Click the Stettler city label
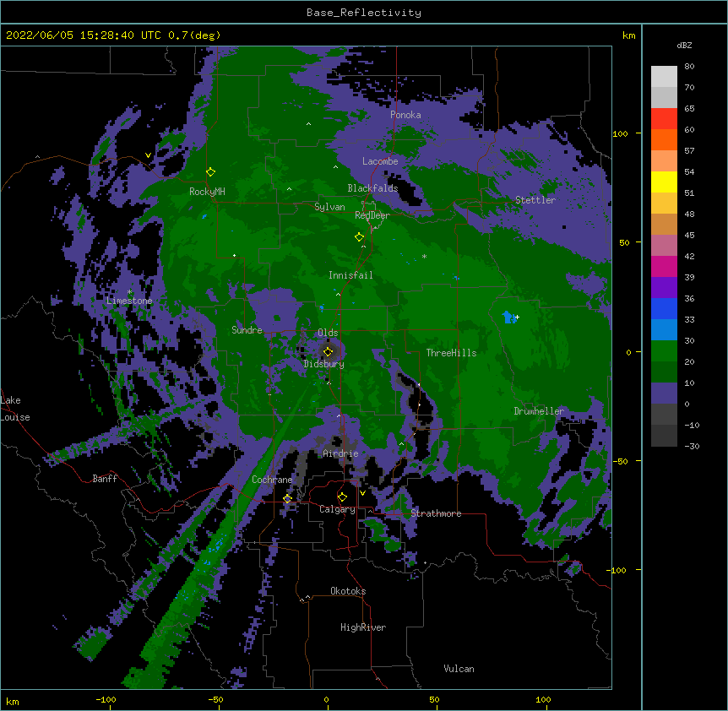Screen dimensions: 728x711 (x=535, y=200)
